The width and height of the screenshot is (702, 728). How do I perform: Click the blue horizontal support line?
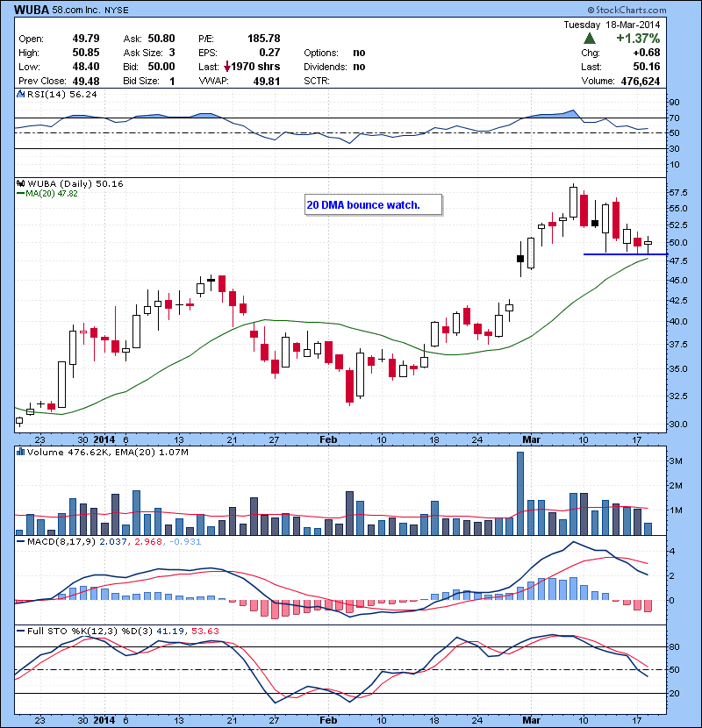pyautogui.click(x=626, y=254)
